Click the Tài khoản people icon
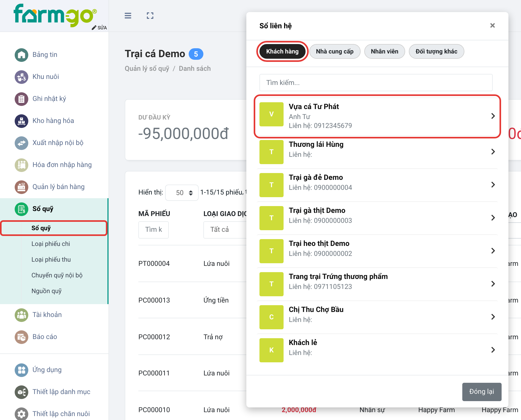The width and height of the screenshot is (521, 420). point(21,315)
